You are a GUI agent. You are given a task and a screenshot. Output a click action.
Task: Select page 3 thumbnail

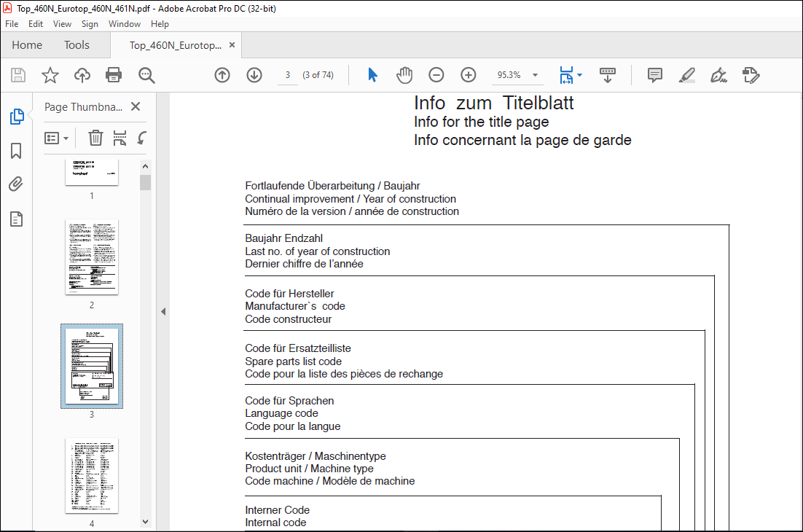(92, 366)
